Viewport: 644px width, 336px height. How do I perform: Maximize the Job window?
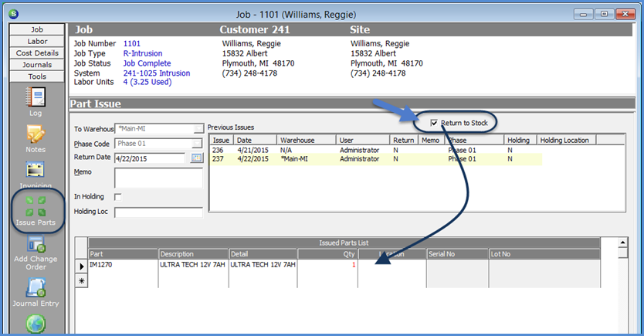tap(604, 14)
